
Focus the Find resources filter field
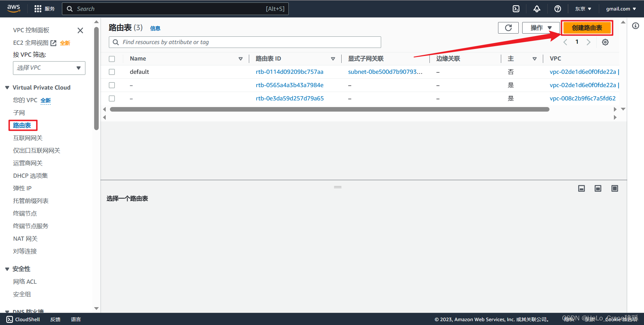pos(245,42)
